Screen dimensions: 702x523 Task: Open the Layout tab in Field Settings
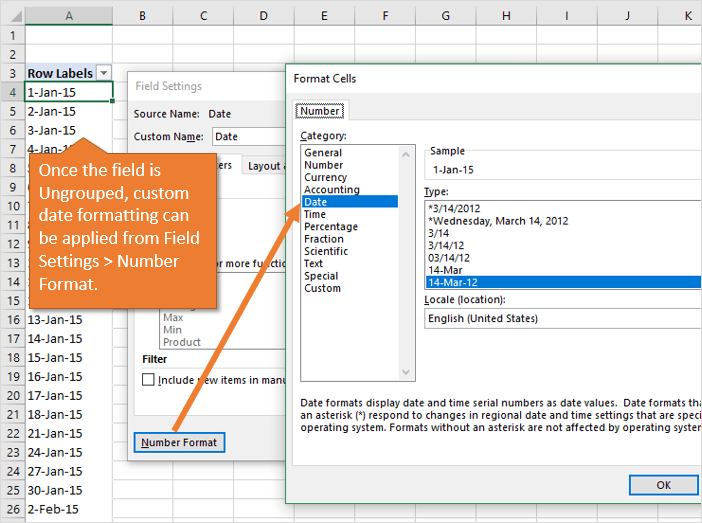click(x=265, y=166)
